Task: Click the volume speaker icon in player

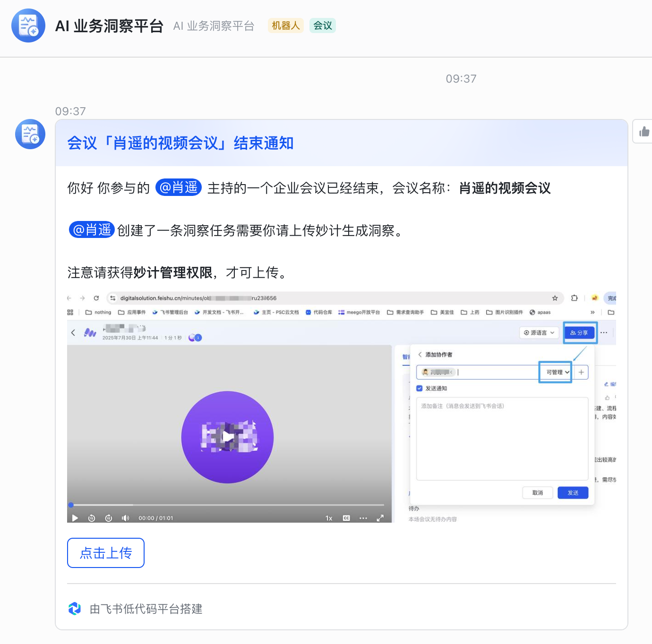Action: click(125, 518)
